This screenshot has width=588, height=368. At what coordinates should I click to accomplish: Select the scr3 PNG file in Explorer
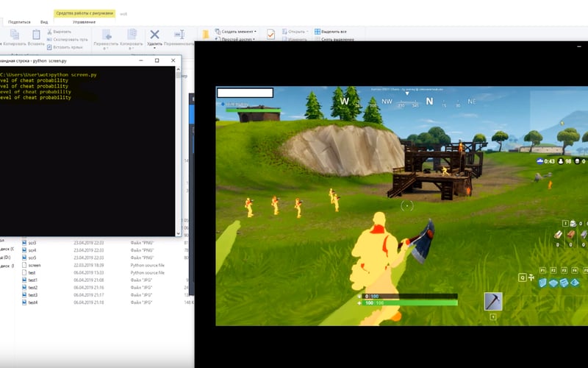(32, 243)
